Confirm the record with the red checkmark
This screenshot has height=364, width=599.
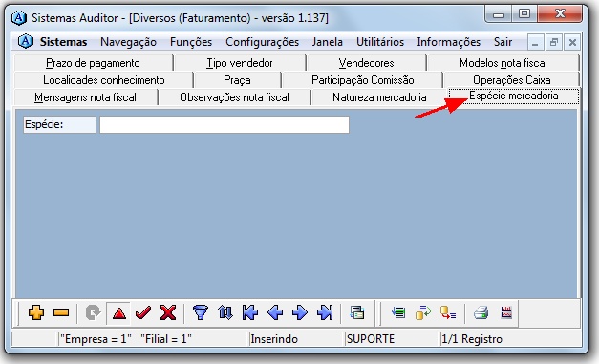[143, 312]
